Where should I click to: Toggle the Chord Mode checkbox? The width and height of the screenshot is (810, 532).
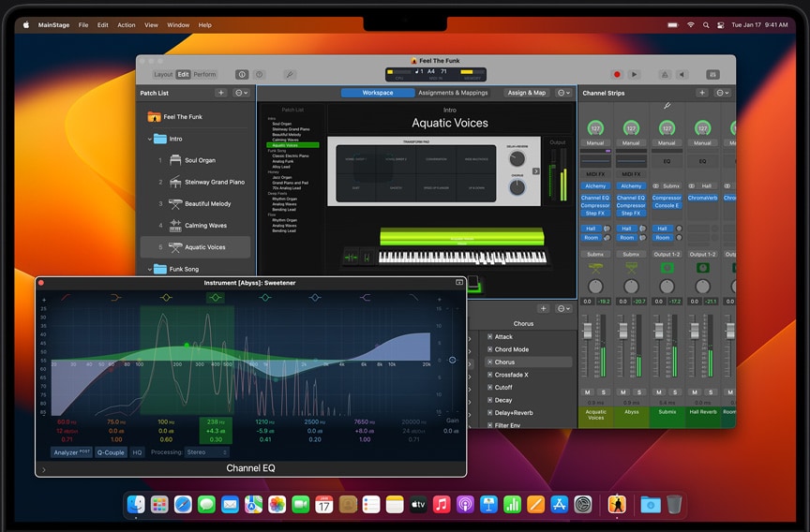click(489, 349)
